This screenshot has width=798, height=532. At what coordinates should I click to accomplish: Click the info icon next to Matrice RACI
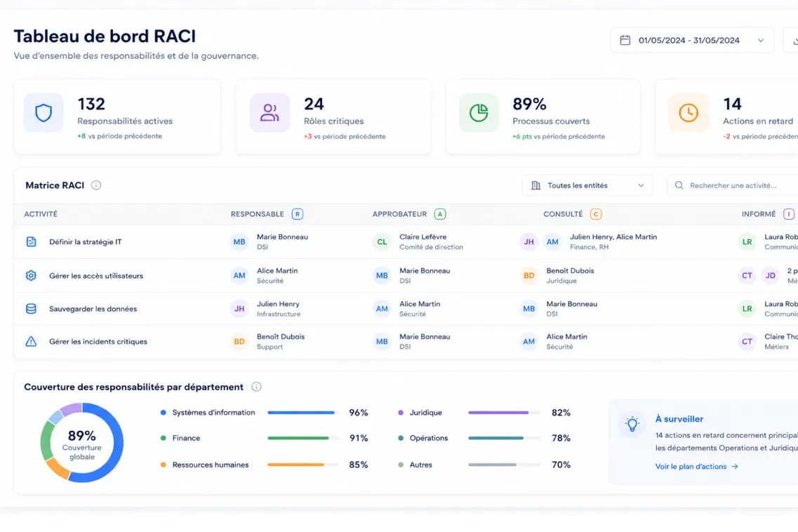pos(96,185)
